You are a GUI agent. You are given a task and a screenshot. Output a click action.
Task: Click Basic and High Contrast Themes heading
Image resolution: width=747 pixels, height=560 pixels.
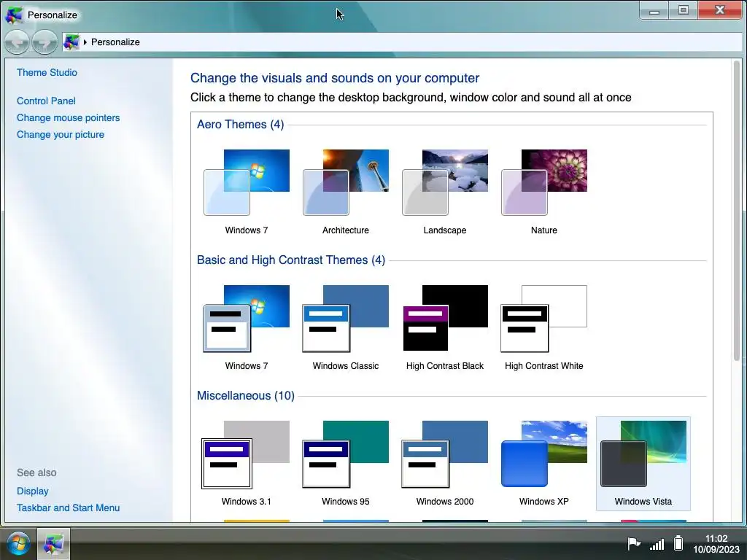(x=290, y=260)
